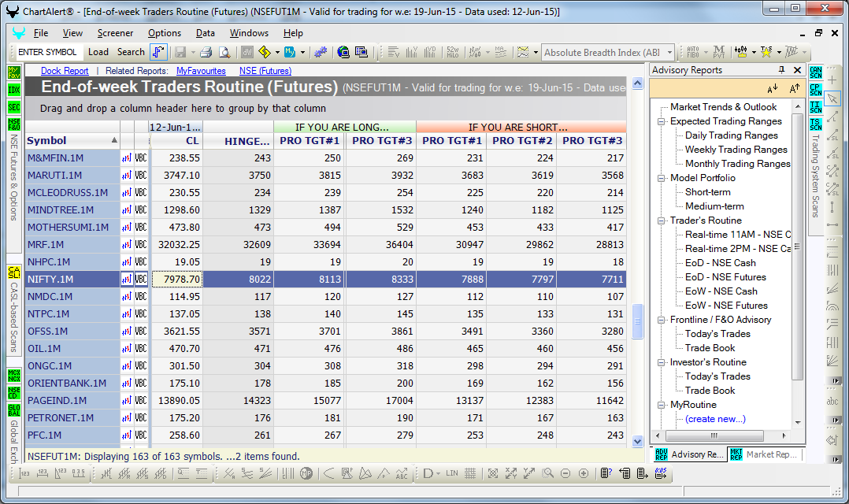Click the zoom-in plus icon on bottom toolbar
This screenshot has height=504, width=849.
583,474
